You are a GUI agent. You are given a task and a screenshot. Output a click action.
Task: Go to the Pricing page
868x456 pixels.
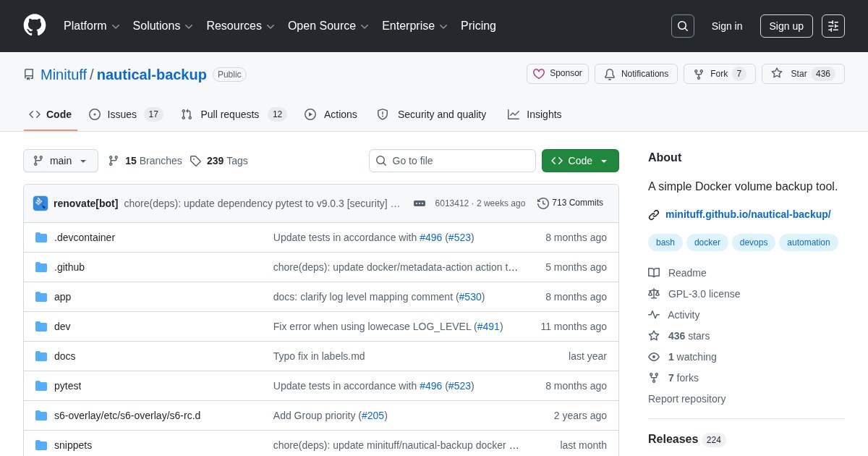478,26
